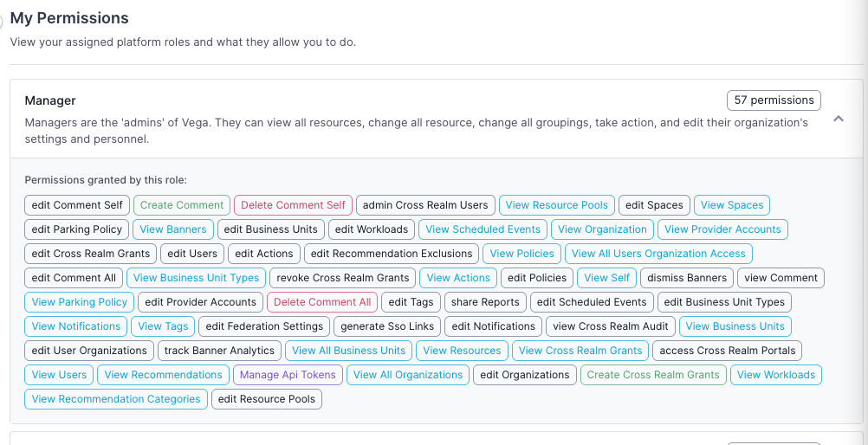This screenshot has width=868, height=445.
Task: Select the Manage Api Tokens tag
Action: (288, 375)
